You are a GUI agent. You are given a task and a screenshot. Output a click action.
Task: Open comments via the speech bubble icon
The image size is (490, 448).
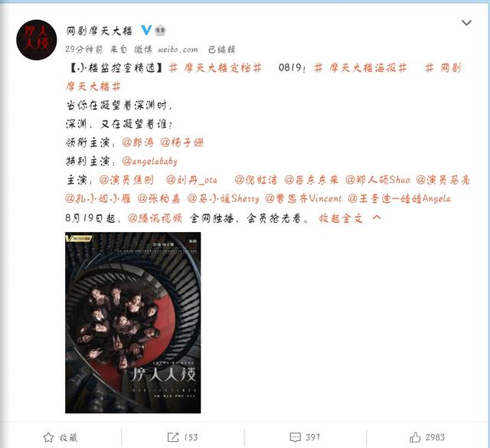295,437
